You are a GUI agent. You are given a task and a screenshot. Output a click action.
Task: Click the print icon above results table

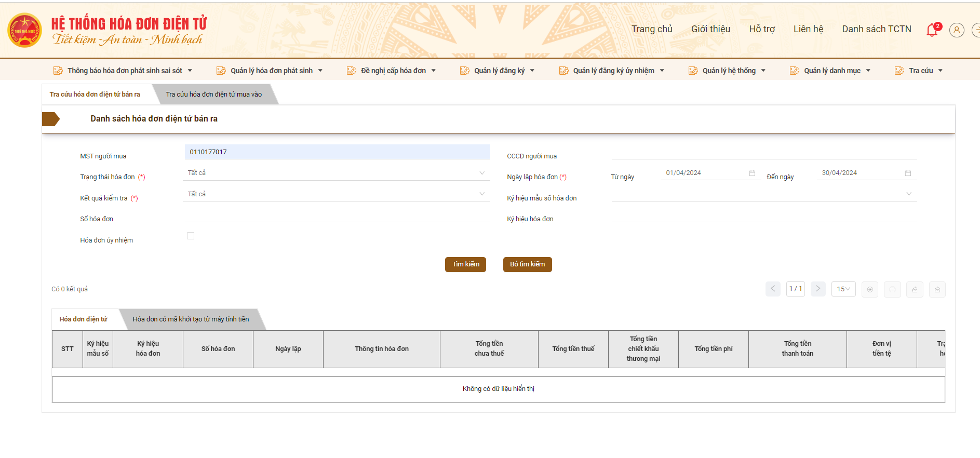892,289
